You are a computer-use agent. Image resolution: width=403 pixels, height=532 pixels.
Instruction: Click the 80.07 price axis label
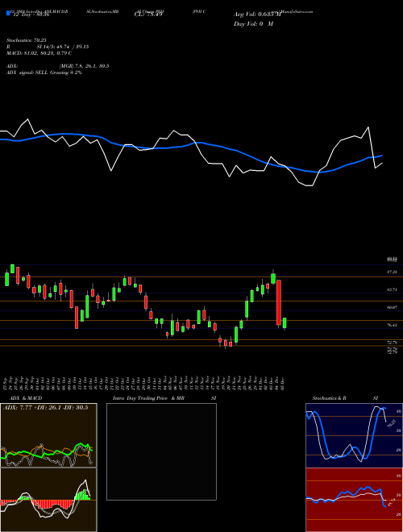pyautogui.click(x=393, y=307)
